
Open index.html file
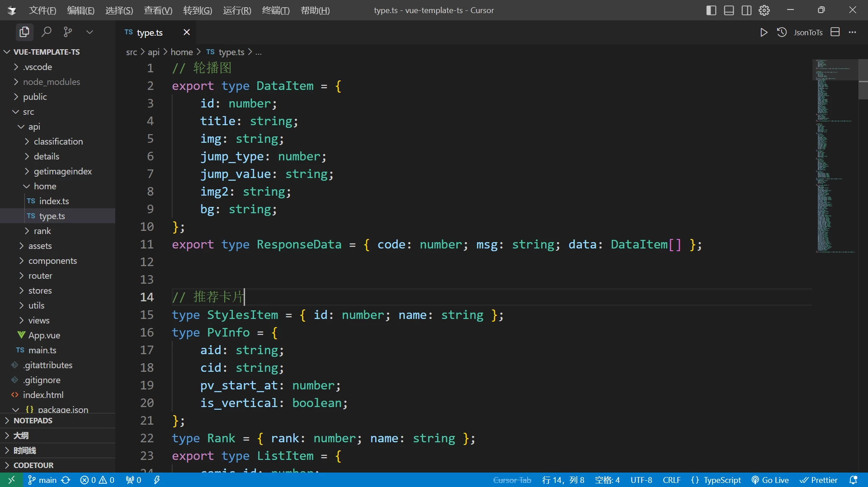click(58, 395)
